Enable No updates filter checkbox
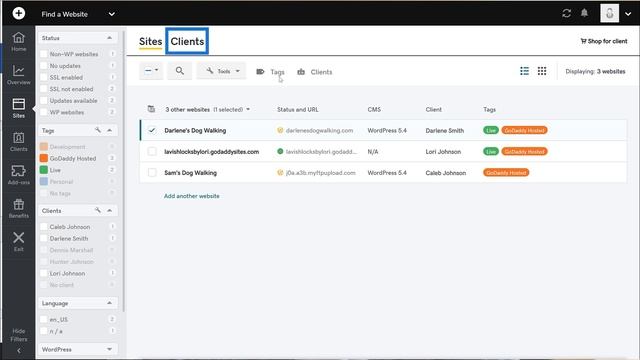 [x=44, y=66]
